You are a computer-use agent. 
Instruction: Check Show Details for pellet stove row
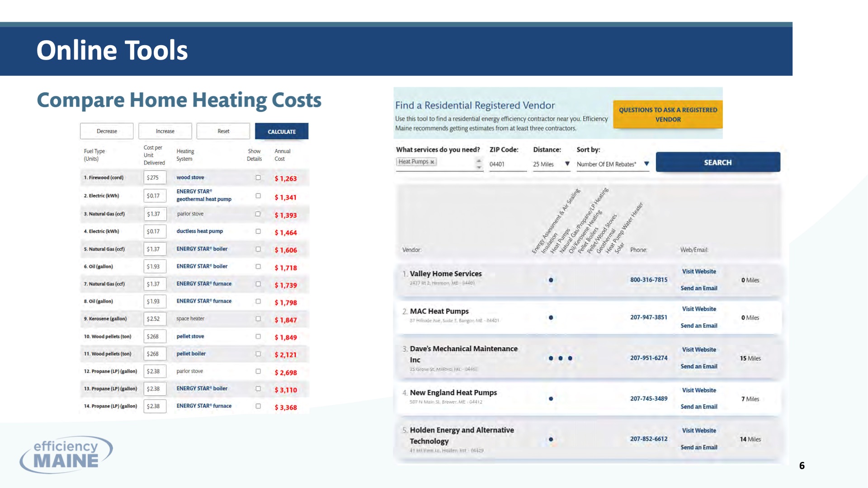[258, 336]
